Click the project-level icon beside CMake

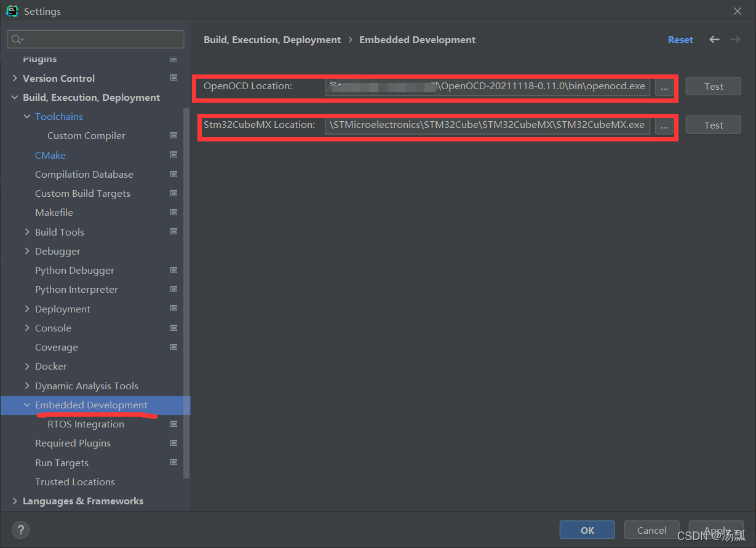pos(173,155)
